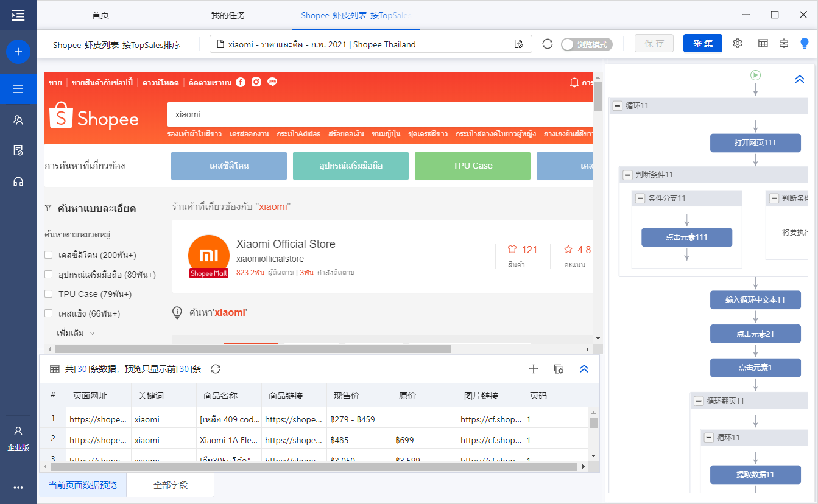Open the task list sidebar icon
The image size is (818, 504).
coord(18,89)
